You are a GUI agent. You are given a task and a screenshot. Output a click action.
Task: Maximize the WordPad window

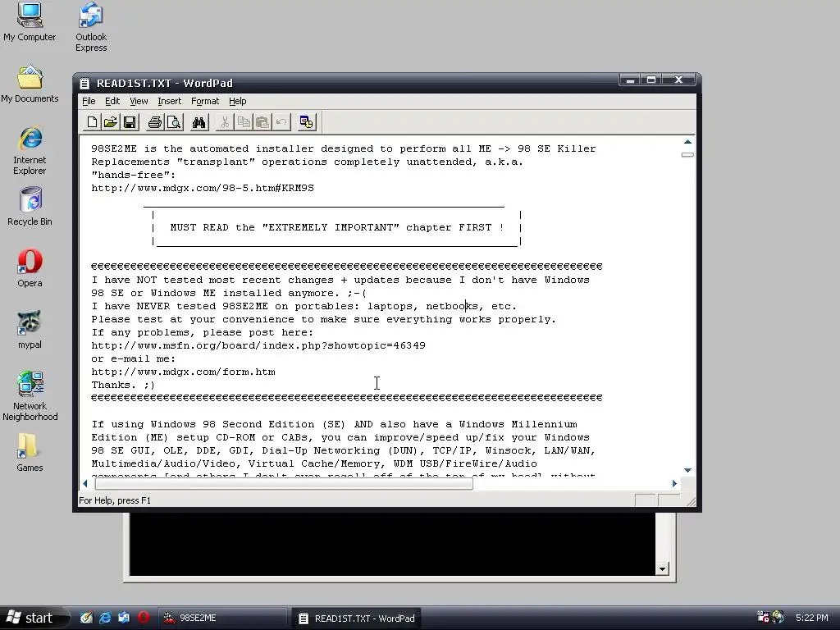tap(651, 80)
